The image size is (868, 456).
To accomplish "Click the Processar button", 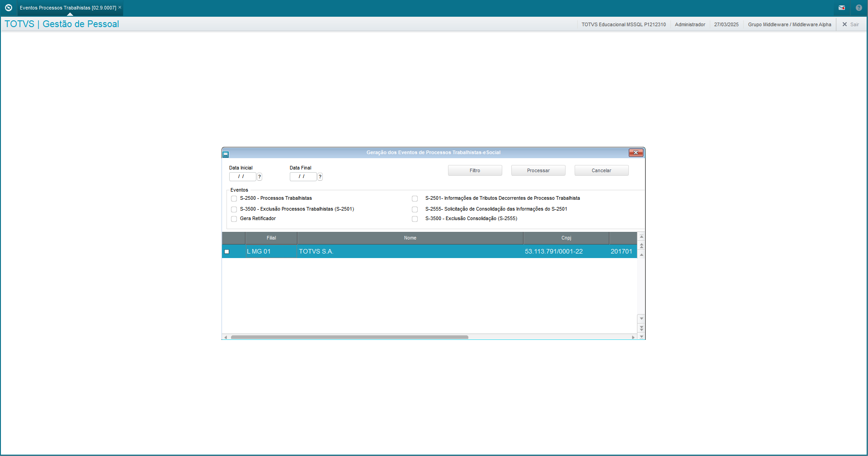I will click(538, 170).
